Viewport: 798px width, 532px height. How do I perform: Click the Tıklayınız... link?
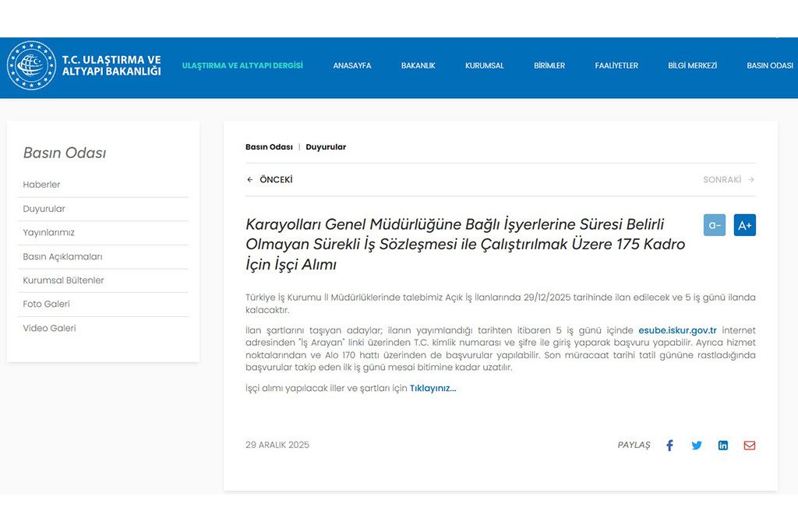(433, 389)
